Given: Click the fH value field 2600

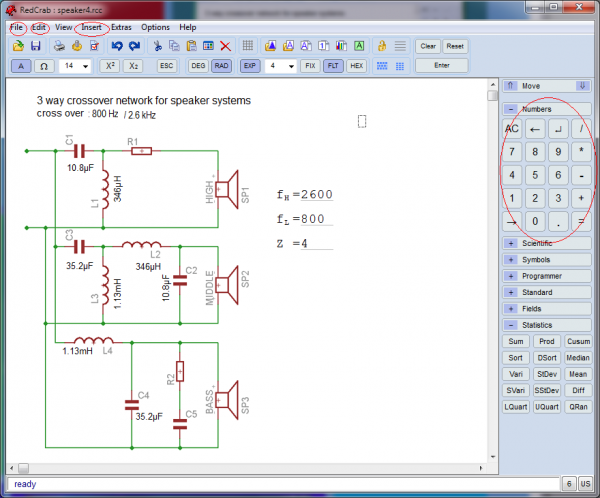Looking at the screenshot, I should pos(317,194).
